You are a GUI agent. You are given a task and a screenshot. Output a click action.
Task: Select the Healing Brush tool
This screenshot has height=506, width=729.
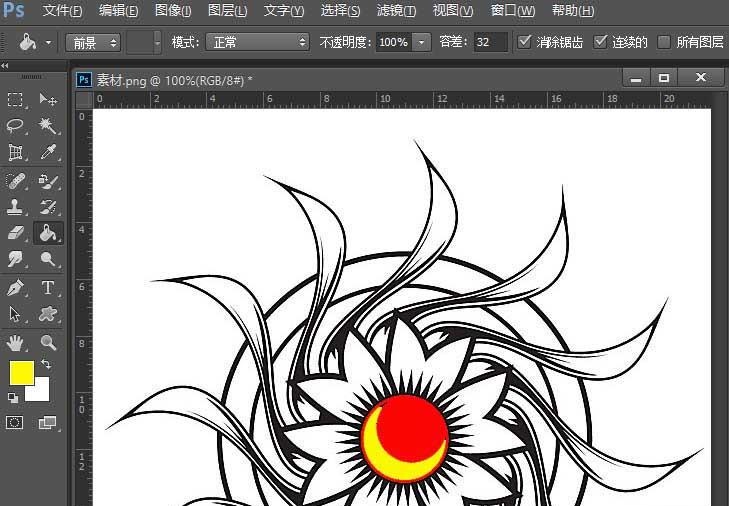click(15, 181)
